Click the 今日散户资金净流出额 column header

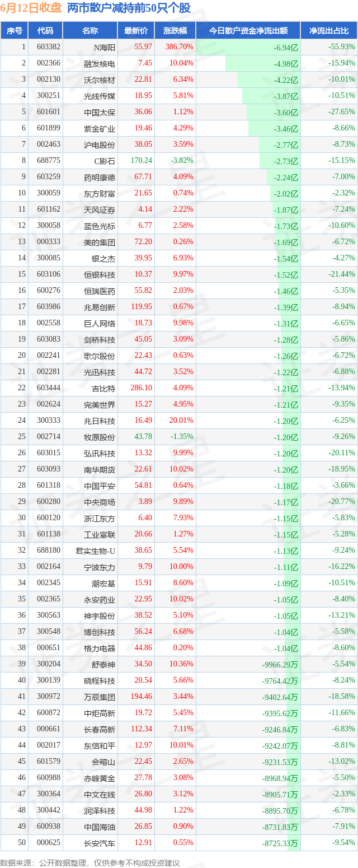tap(248, 31)
